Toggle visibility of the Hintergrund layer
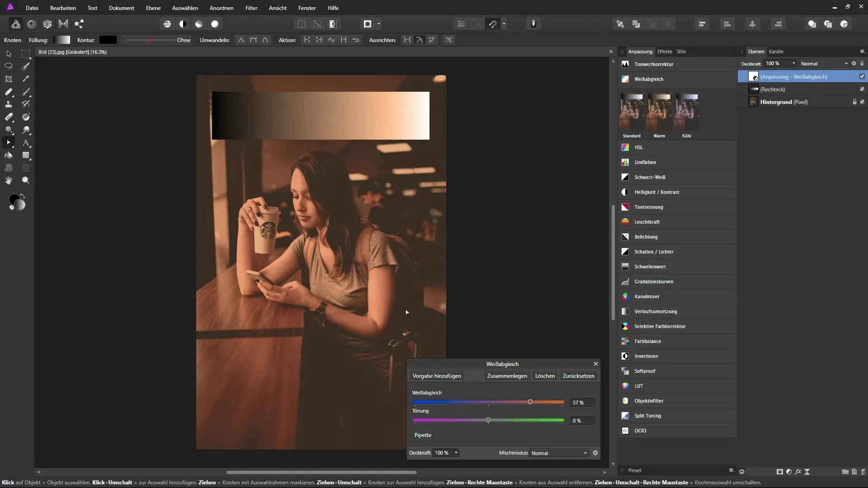The width and height of the screenshot is (868, 488). [862, 102]
